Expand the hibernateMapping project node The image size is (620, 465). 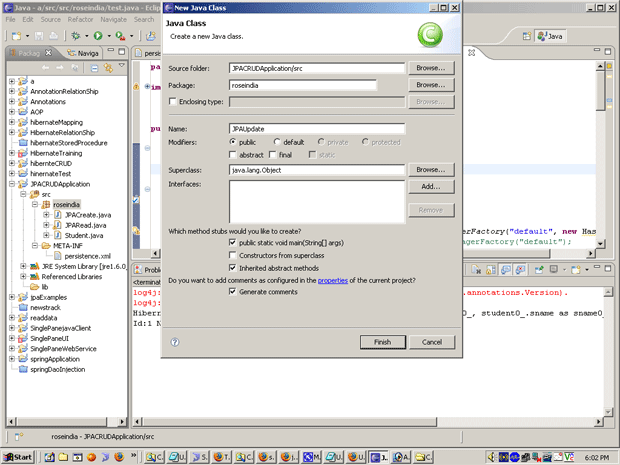tap(12, 122)
